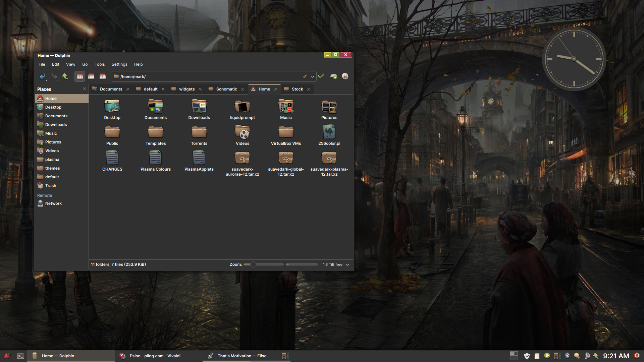The image size is (644, 362).
Task: Open the File menu
Action: [x=42, y=64]
